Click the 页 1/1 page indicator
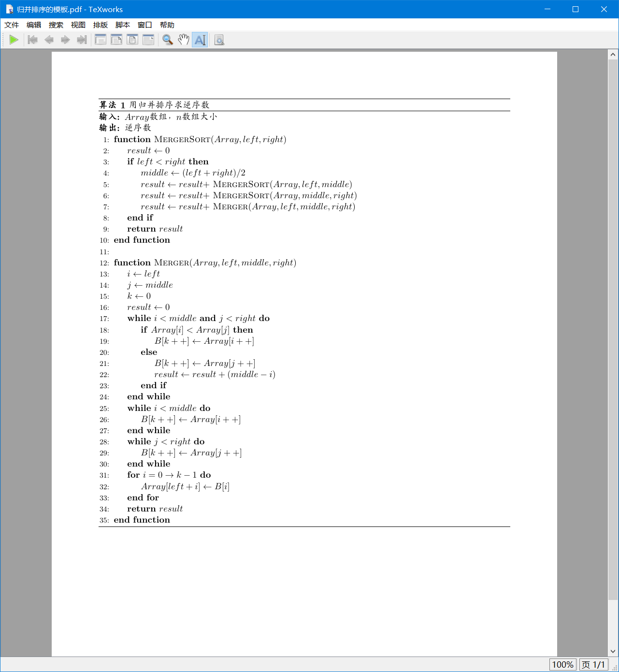Image resolution: width=619 pixels, height=672 pixels. pos(593,665)
